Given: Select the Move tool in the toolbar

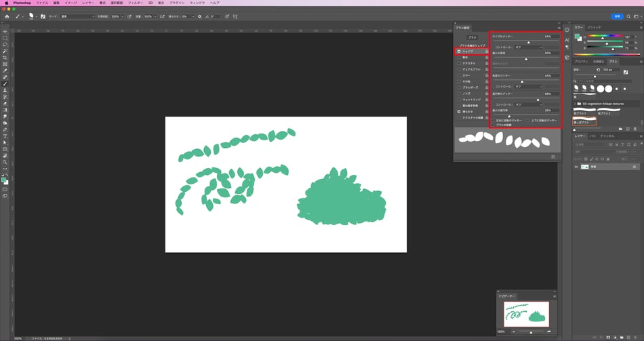Looking at the screenshot, I should click(x=5, y=32).
